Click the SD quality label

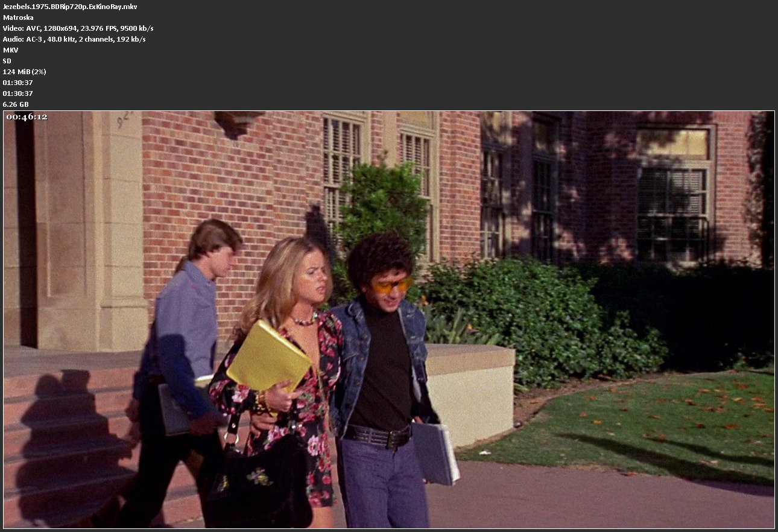point(7,61)
